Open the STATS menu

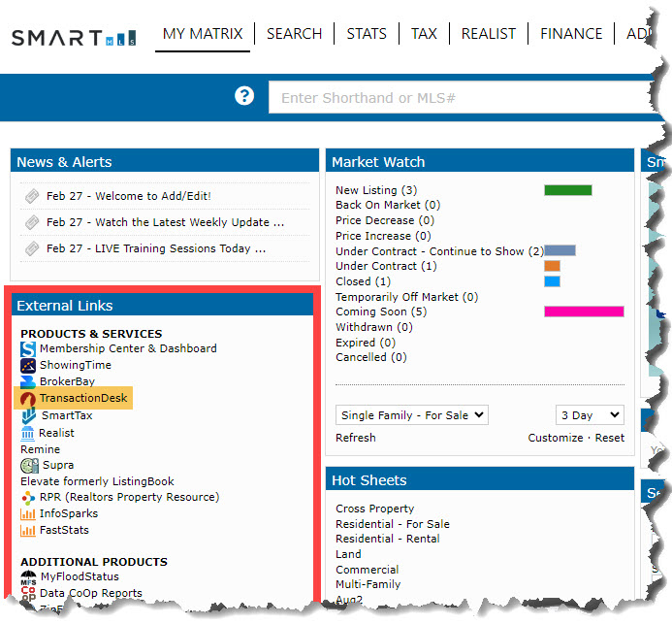tap(367, 34)
